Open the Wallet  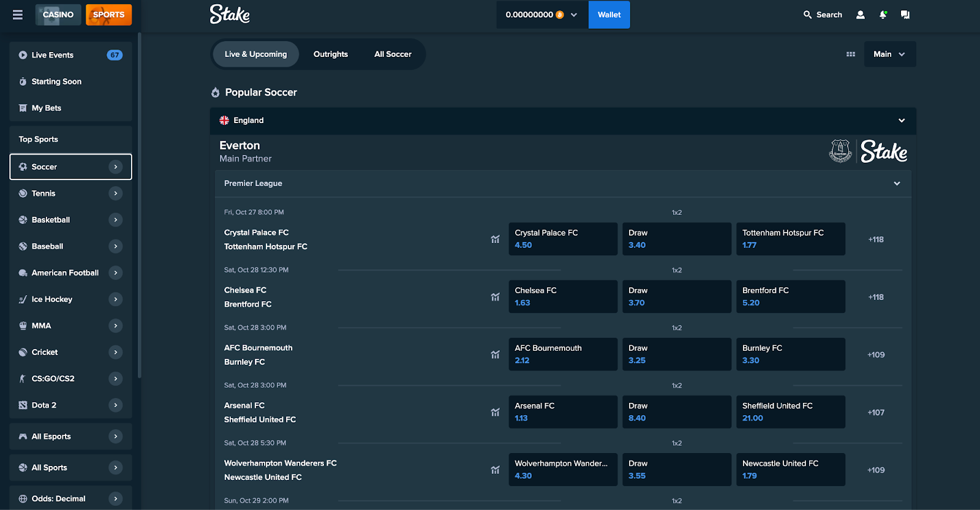609,15
